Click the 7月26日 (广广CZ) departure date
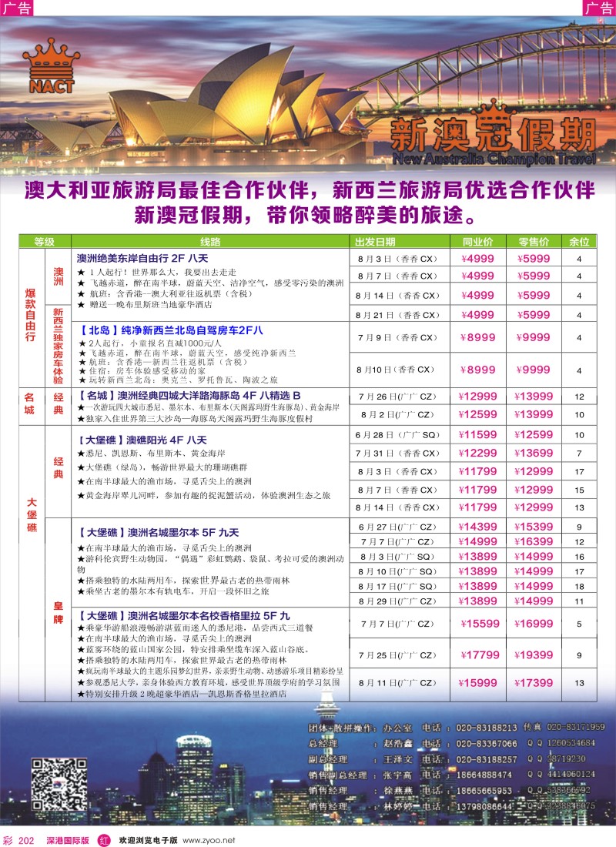The image size is (616, 847). pyautogui.click(x=397, y=397)
